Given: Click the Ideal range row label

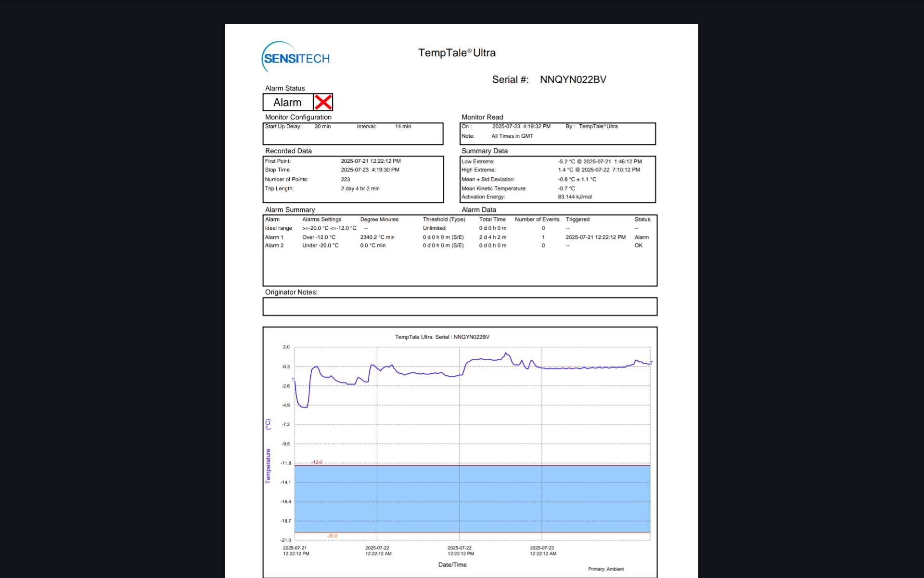Looking at the screenshot, I should point(278,228).
